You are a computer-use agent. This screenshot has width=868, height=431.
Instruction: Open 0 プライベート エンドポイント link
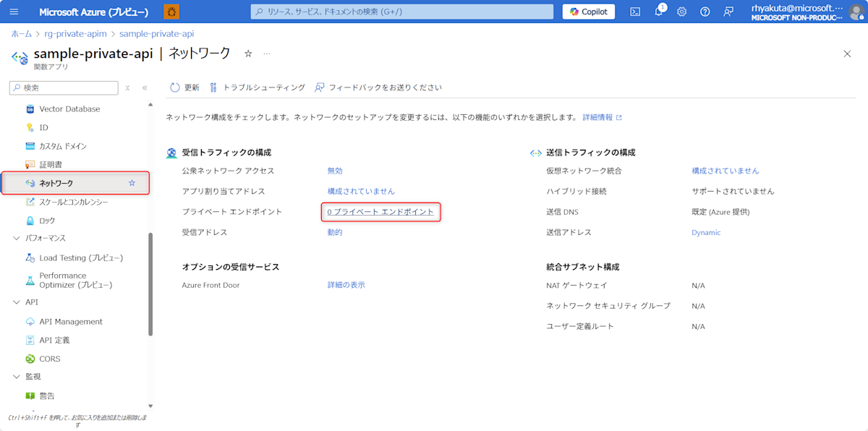[x=380, y=212]
